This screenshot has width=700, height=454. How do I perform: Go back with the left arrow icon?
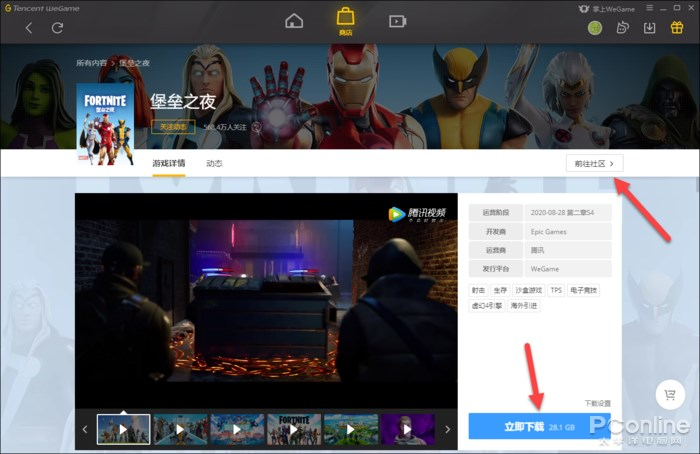(x=29, y=28)
